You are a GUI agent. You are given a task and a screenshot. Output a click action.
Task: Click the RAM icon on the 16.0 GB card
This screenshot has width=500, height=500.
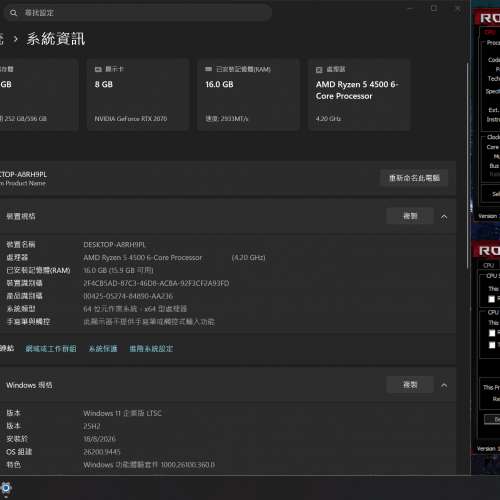[x=208, y=69]
